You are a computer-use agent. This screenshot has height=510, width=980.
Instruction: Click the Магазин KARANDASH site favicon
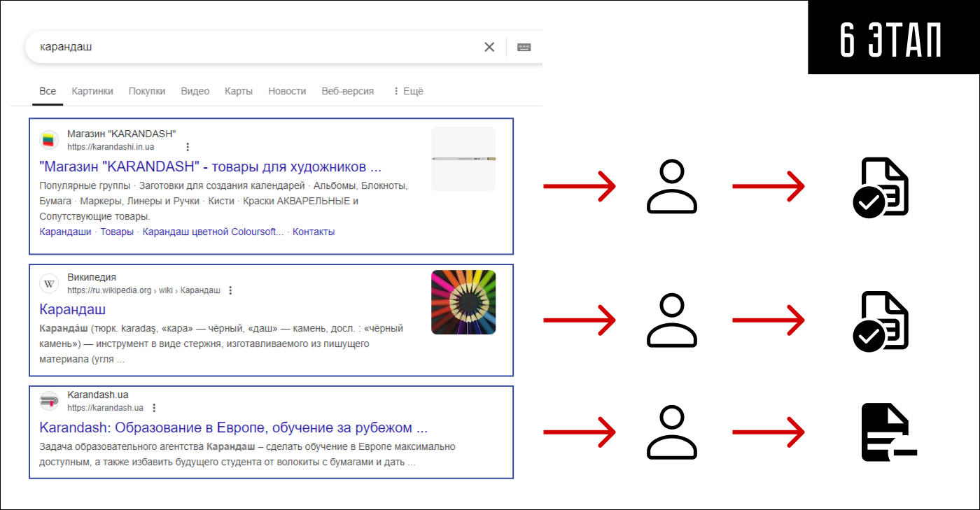coord(49,140)
